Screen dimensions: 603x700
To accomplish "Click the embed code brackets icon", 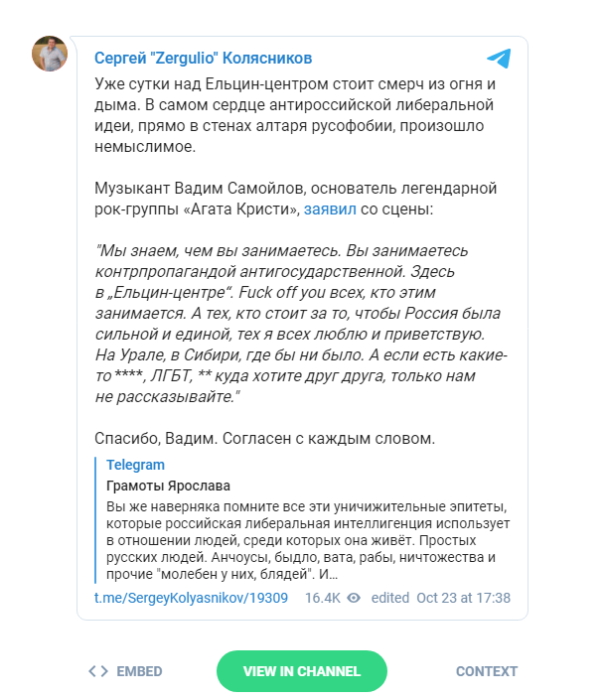I will (97, 671).
